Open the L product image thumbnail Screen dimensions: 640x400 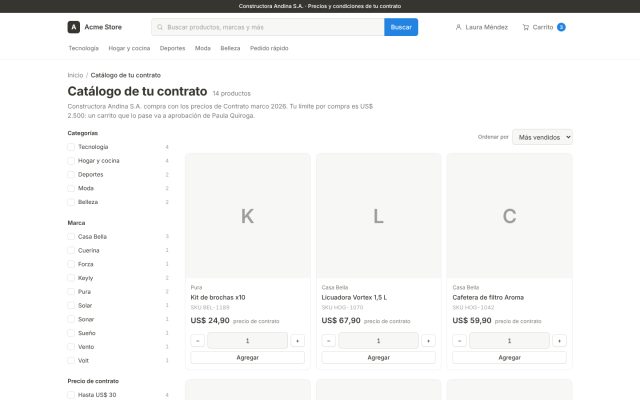tap(378, 216)
